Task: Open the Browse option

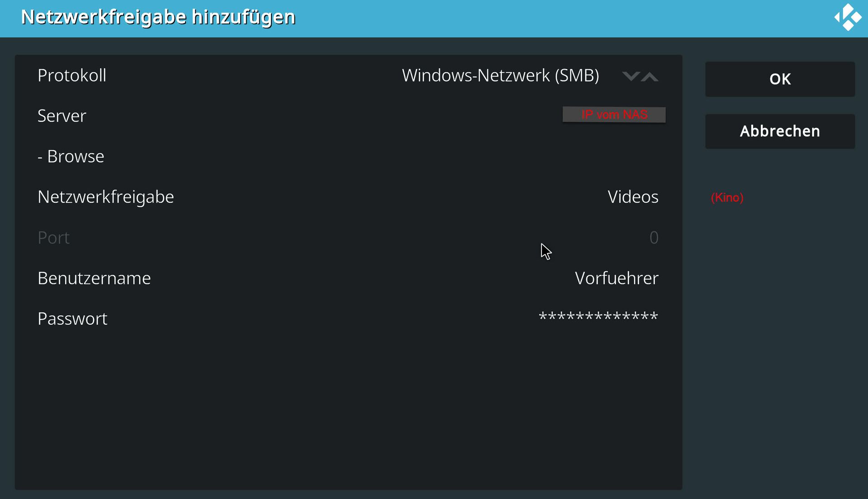Action: tap(348, 157)
